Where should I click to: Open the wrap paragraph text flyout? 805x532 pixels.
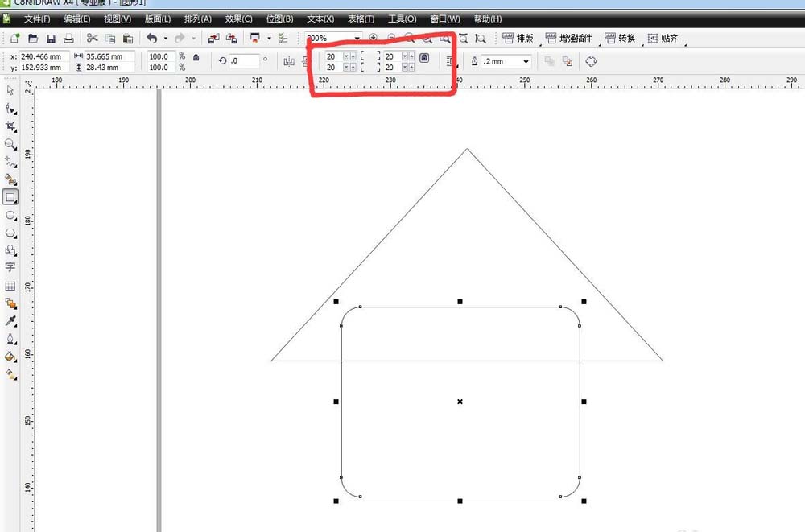pyautogui.click(x=451, y=62)
